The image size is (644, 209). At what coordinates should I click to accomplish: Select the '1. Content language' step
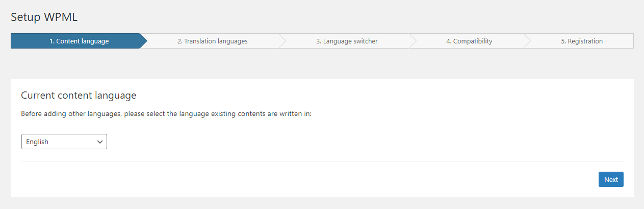(x=79, y=41)
